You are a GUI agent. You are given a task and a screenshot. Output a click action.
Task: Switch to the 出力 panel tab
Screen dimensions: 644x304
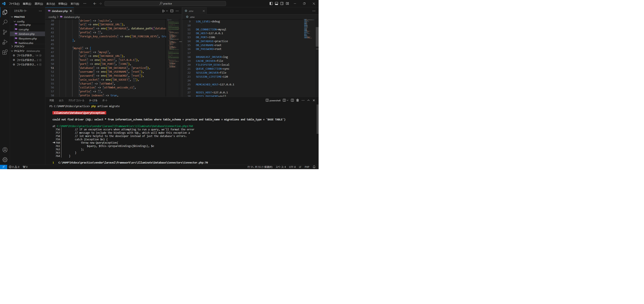(61, 100)
